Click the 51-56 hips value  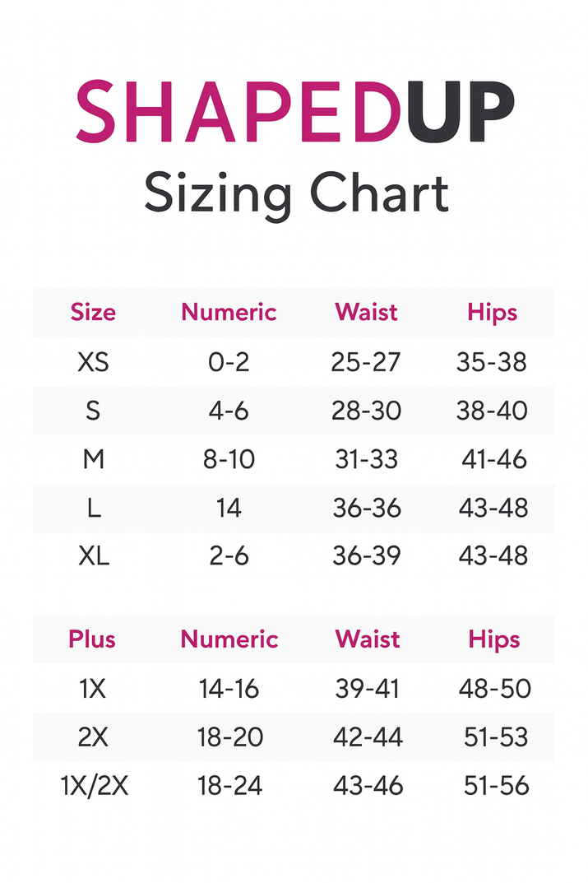point(496,786)
